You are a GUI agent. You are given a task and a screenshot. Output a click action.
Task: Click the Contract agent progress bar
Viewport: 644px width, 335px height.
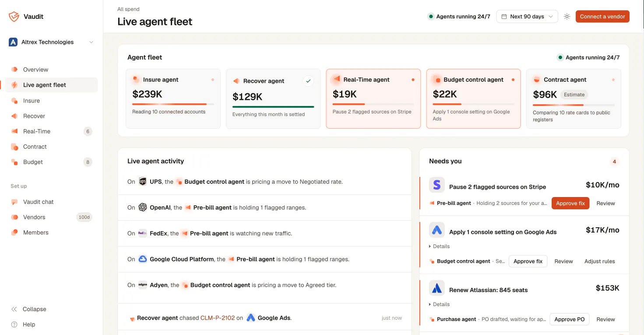click(574, 105)
